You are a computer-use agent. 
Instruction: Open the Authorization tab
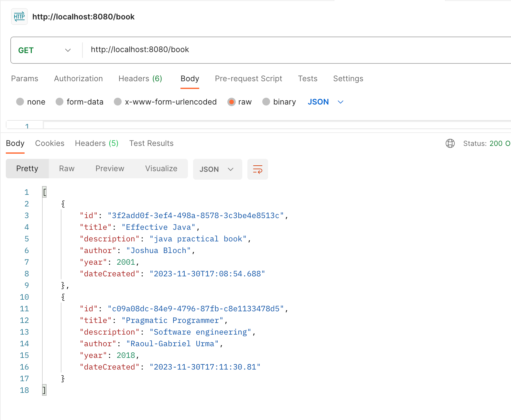coord(78,79)
